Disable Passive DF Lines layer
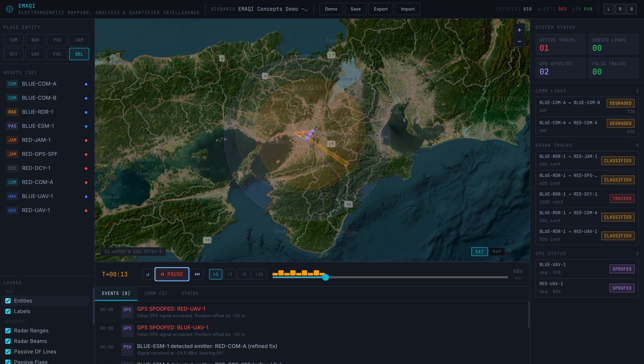The height and width of the screenshot is (364, 644). point(8,352)
